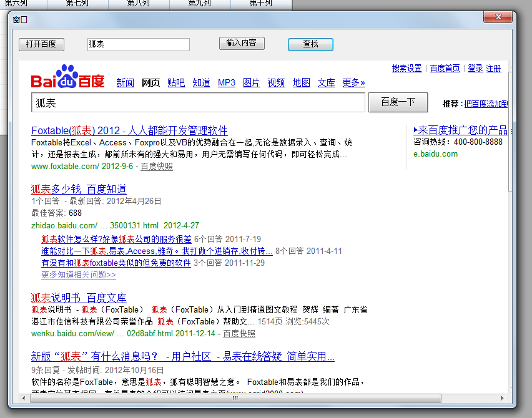The height and width of the screenshot is (418, 532).
Task: Expand the 更多» link
Action: pyautogui.click(x=353, y=83)
